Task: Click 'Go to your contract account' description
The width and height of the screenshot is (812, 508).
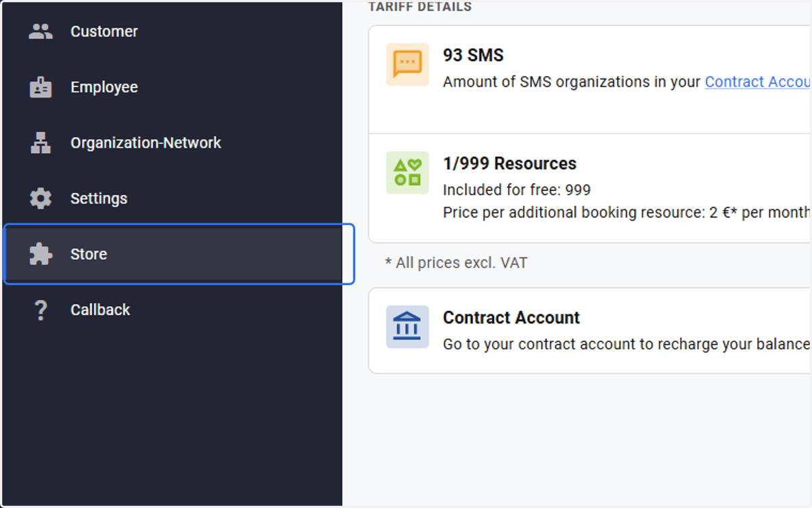Action: click(x=627, y=344)
